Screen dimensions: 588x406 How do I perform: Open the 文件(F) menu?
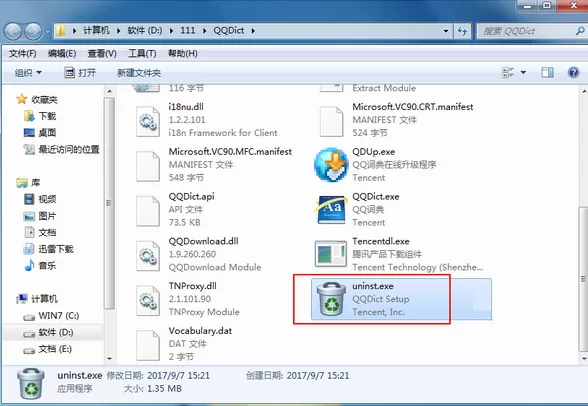click(x=22, y=54)
